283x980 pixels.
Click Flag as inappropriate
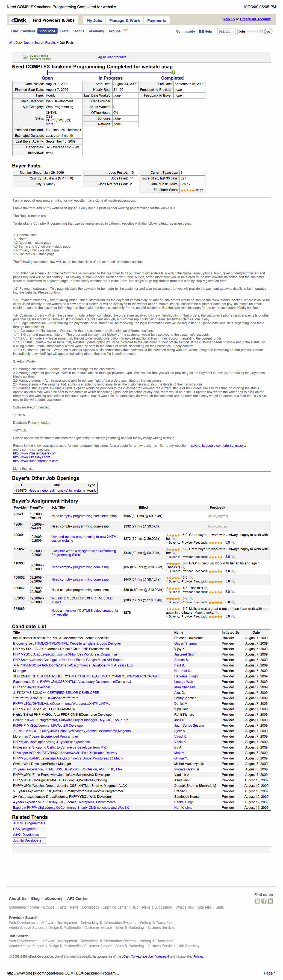[x=111, y=57]
